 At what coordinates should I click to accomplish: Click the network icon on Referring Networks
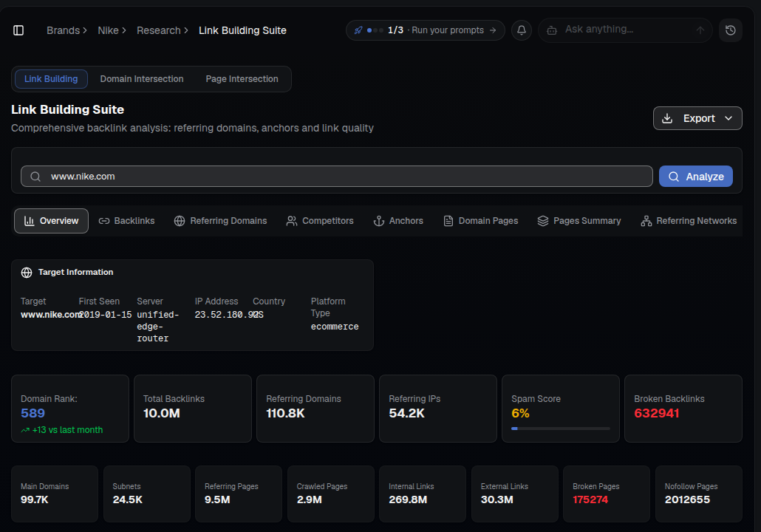coord(646,221)
